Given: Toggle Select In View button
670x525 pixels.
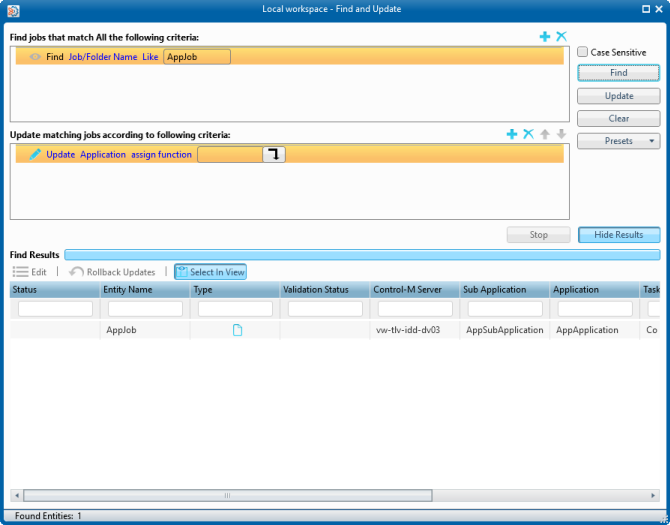Looking at the screenshot, I should pyautogui.click(x=210, y=272).
